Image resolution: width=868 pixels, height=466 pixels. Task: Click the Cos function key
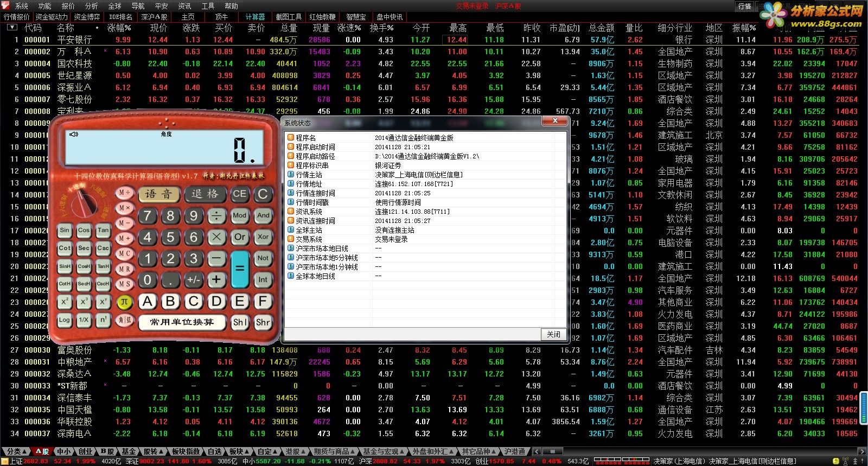point(84,231)
